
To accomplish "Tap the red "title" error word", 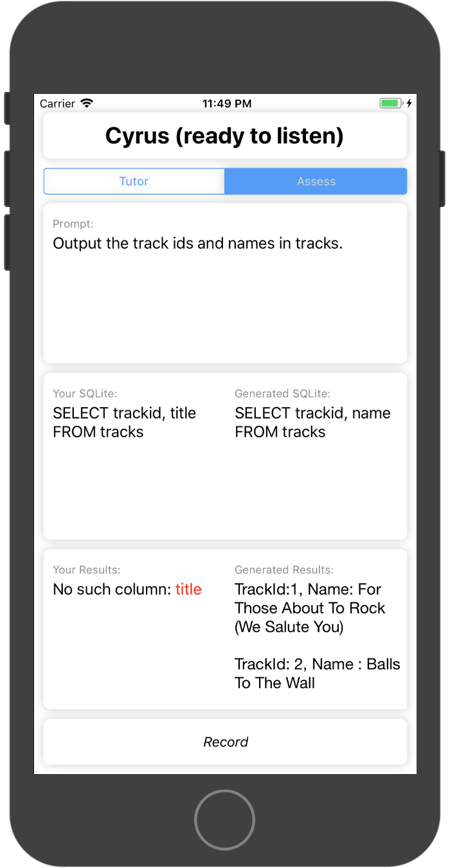I will [x=188, y=590].
